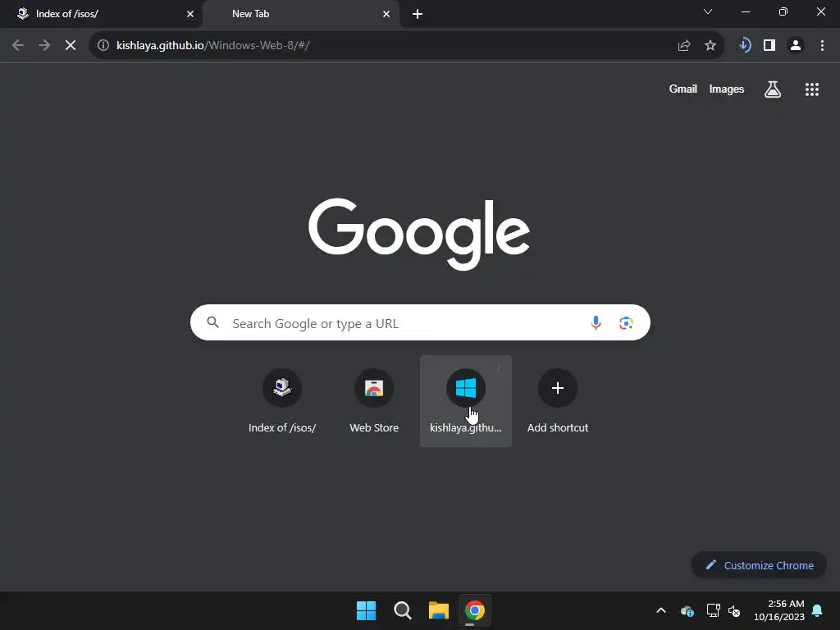This screenshot has height=630, width=840.
Task: Expand the tab search dropdown
Action: (708, 11)
